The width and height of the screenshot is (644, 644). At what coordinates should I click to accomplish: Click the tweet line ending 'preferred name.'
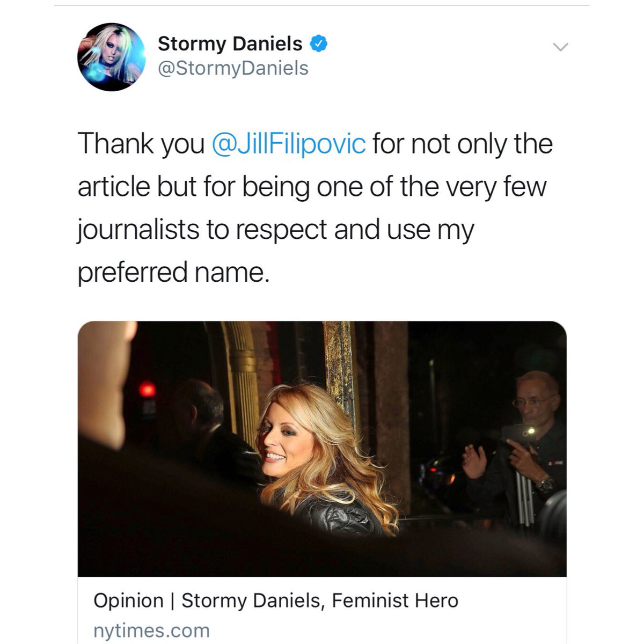tap(172, 272)
